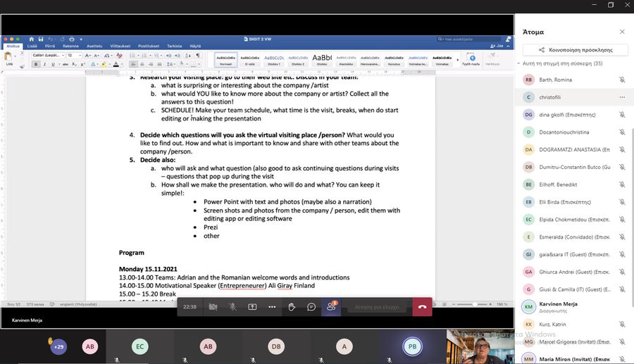Show the +29 additional participants
Image resolution: width=634 pixels, height=364 pixels.
coord(59,346)
